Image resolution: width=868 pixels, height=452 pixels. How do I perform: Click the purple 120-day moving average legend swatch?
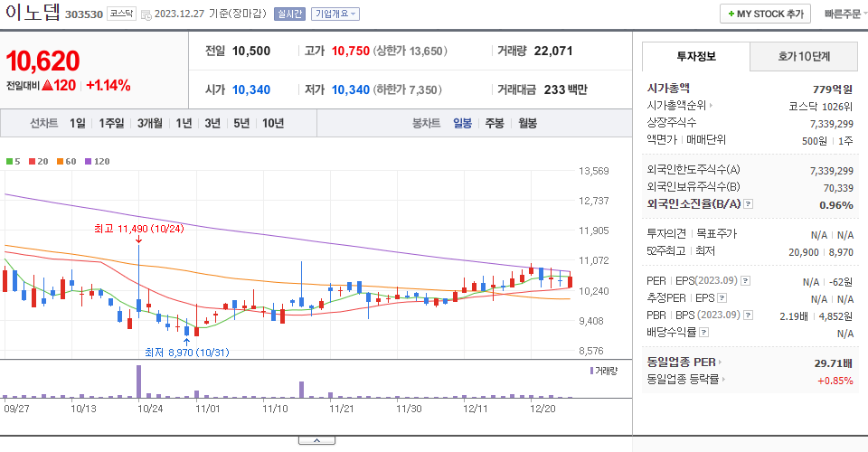(x=88, y=162)
